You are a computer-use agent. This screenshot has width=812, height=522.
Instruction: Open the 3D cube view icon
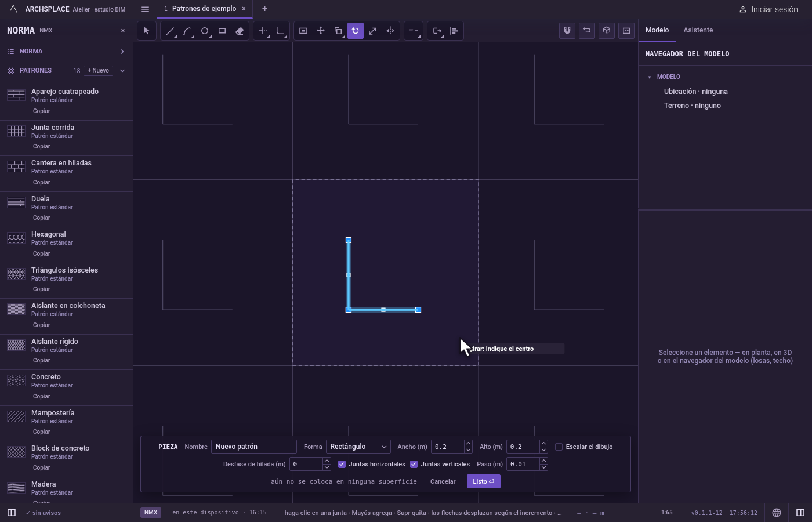pos(607,31)
